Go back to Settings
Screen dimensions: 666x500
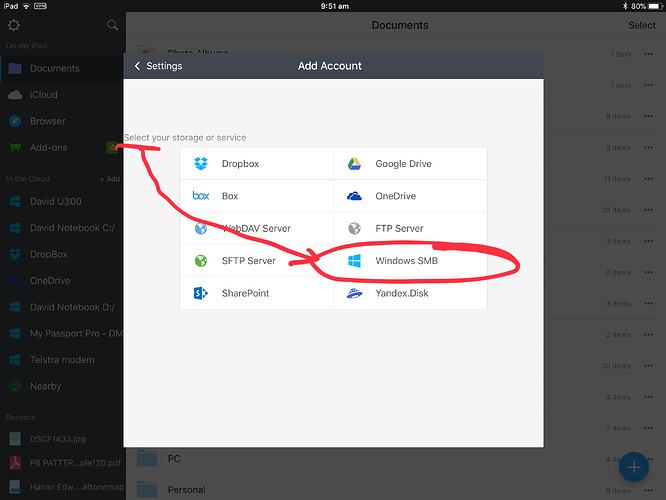158,66
